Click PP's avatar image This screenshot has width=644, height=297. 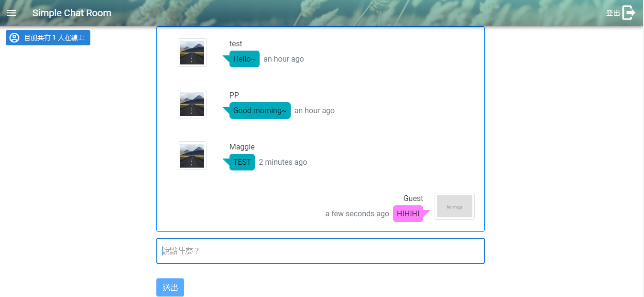tap(192, 104)
